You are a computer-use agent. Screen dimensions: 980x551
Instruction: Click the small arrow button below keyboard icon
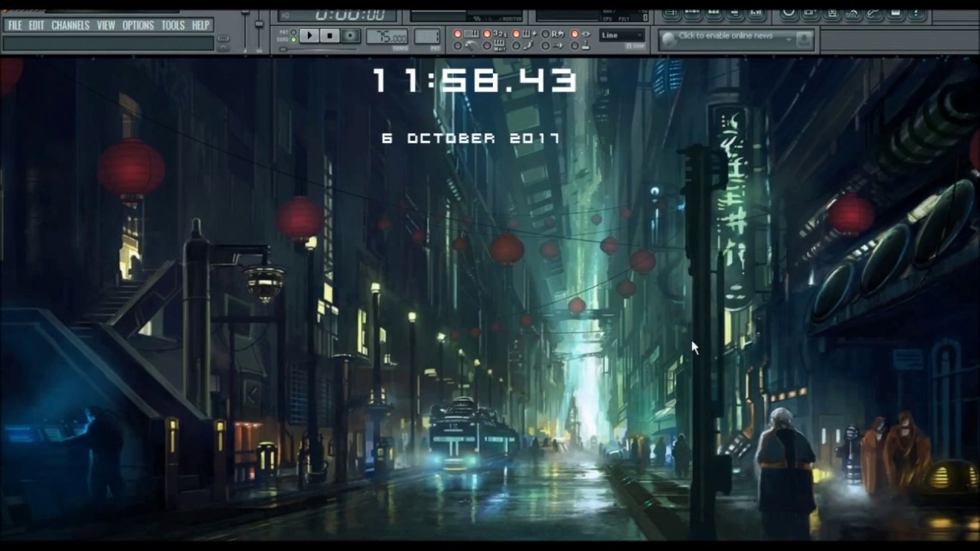click(x=223, y=47)
